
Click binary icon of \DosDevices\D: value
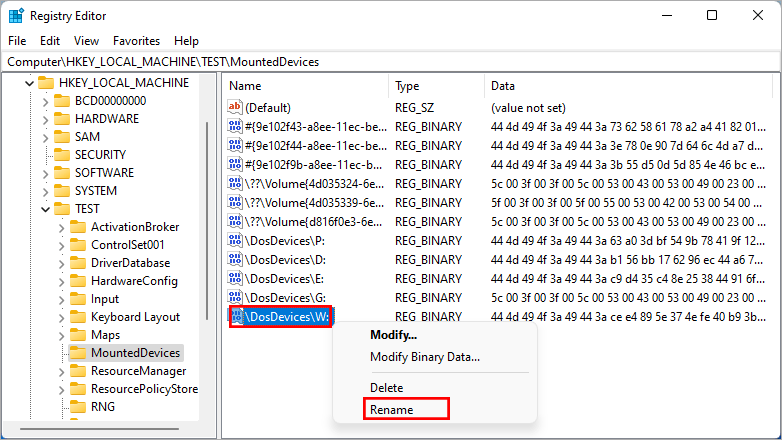coord(235,259)
